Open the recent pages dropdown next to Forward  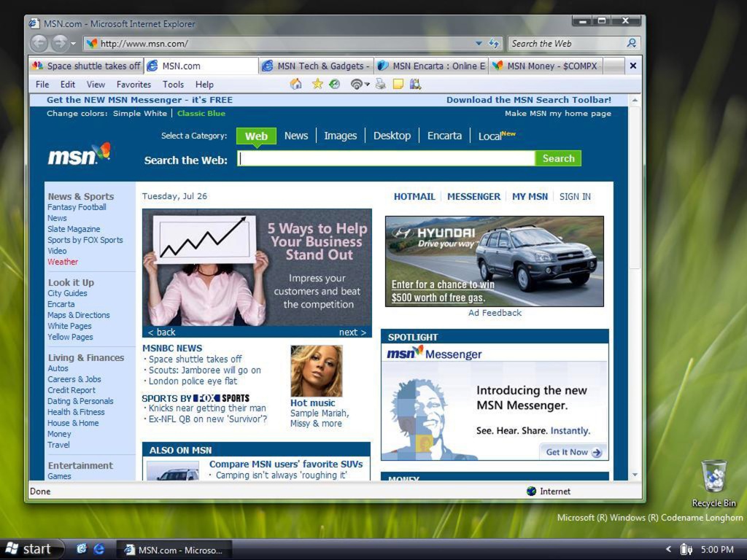(74, 44)
